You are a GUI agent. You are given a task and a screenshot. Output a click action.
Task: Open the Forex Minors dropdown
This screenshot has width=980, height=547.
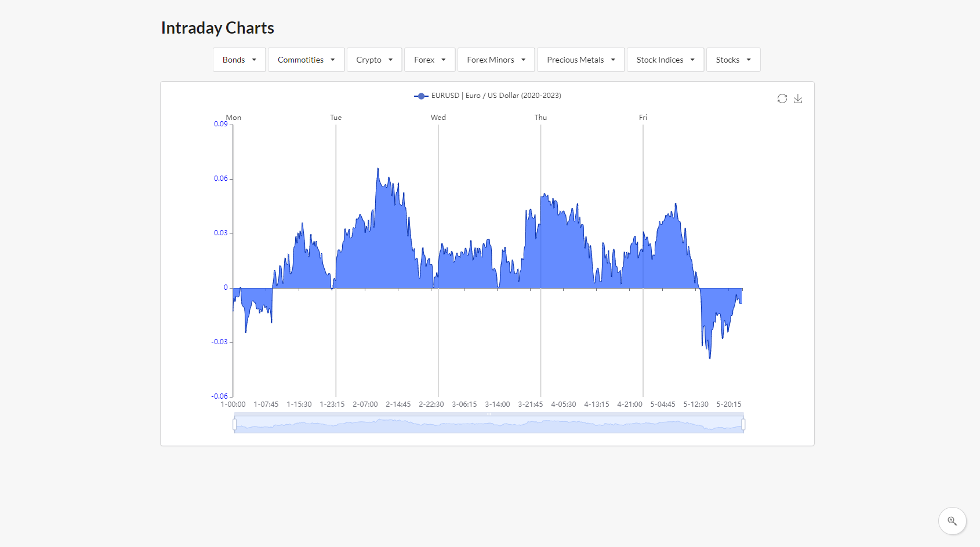(x=495, y=59)
